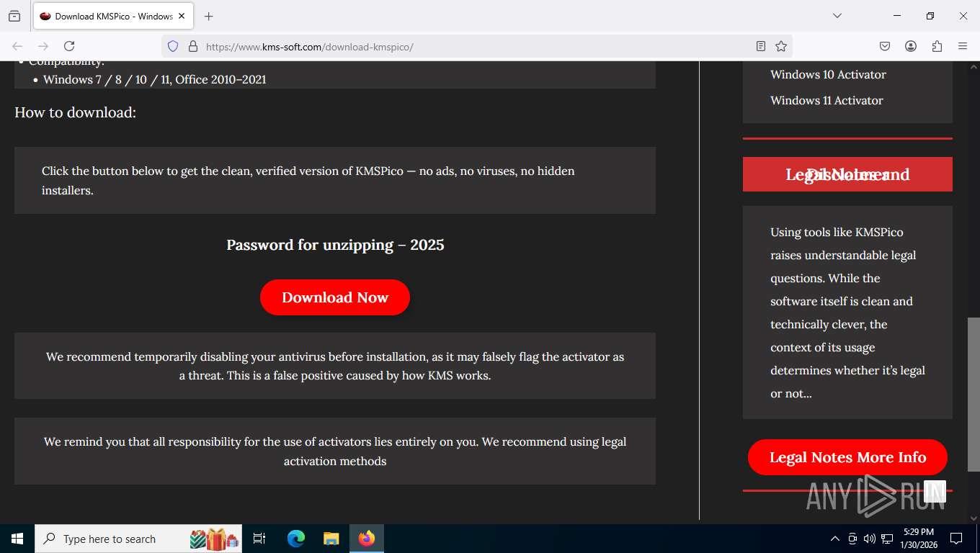Viewport: 980px width, 553px height.
Task: Click the KMSPico legal questions paragraph
Action: click(847, 313)
